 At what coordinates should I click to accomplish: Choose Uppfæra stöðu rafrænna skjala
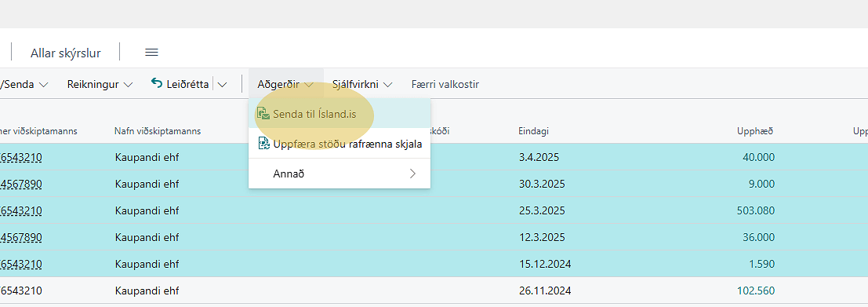point(340,144)
